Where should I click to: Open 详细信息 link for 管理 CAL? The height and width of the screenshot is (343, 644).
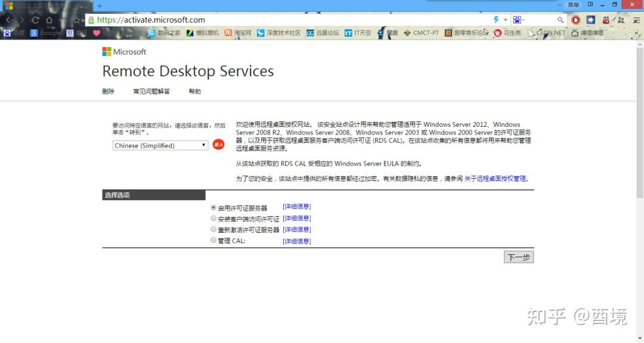pos(297,241)
